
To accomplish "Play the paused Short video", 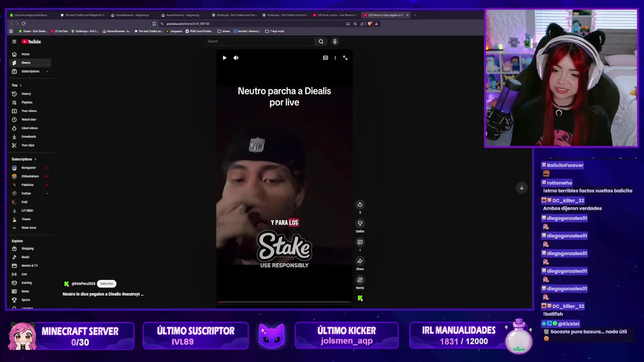I will pos(224,58).
